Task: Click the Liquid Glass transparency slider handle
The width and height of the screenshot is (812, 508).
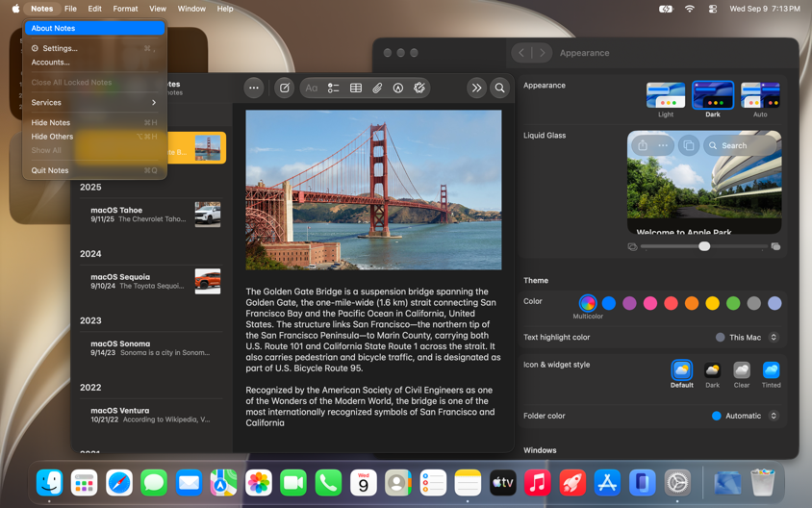Action: (x=704, y=246)
